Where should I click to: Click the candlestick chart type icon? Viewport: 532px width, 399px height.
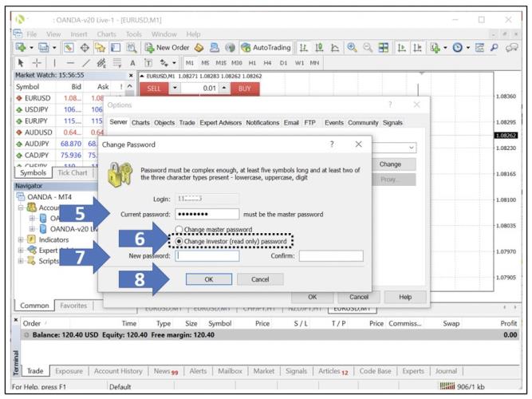(x=319, y=48)
